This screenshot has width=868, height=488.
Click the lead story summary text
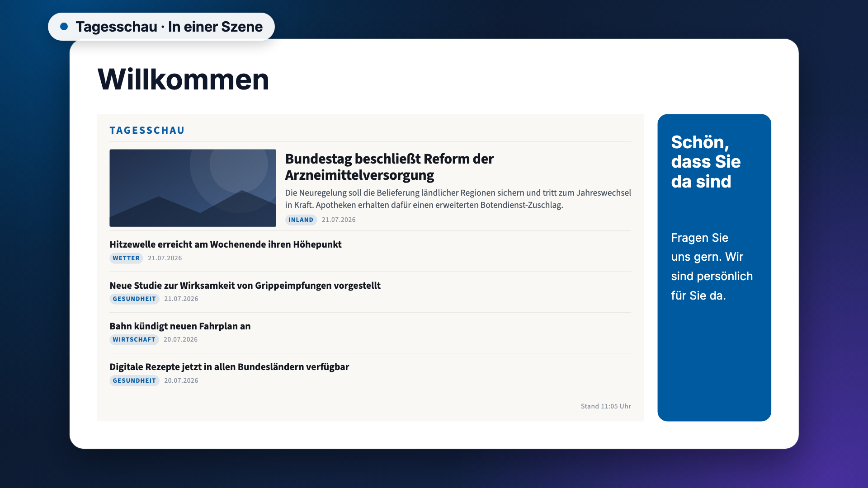point(458,199)
